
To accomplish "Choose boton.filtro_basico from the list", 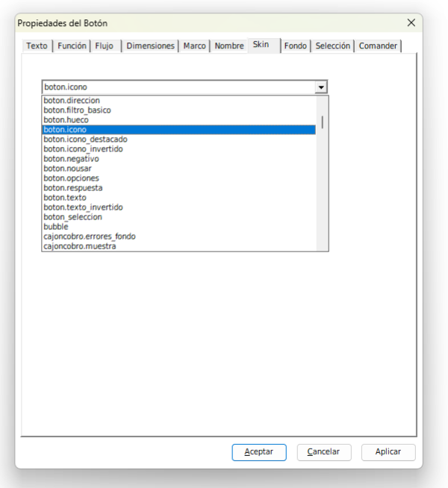I will (179, 110).
